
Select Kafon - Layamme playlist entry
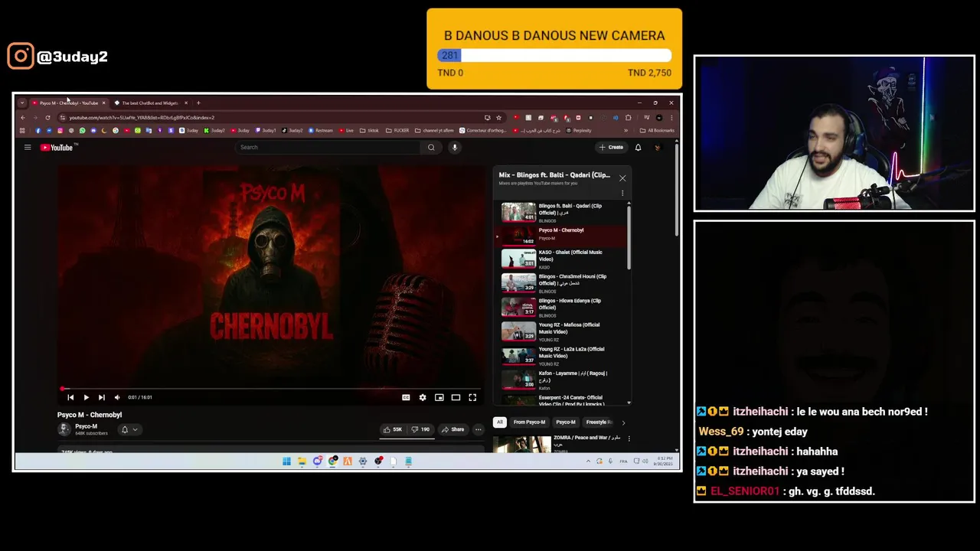tap(563, 380)
